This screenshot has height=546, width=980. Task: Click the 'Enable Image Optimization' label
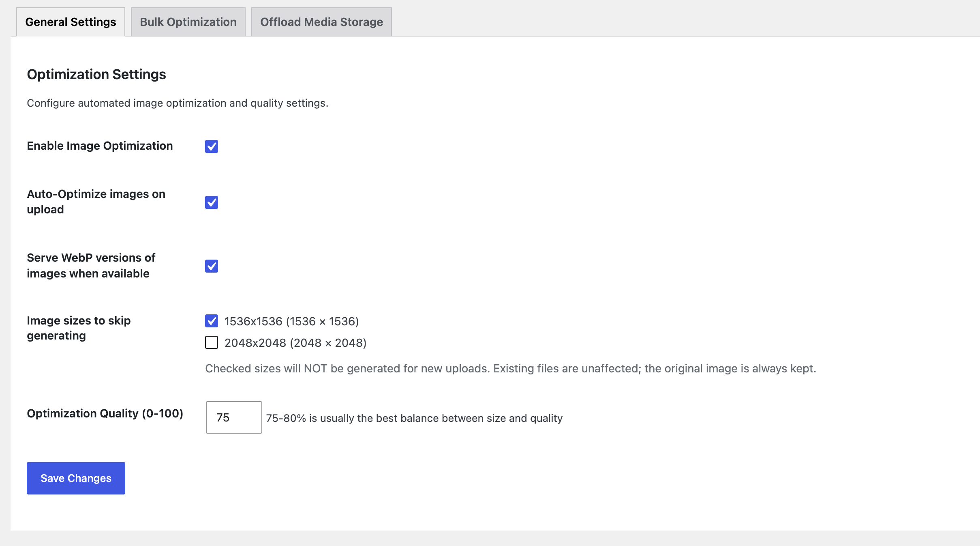pos(100,146)
